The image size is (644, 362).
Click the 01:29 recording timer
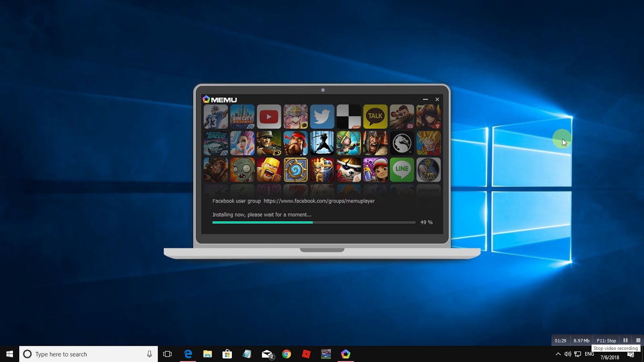560,340
